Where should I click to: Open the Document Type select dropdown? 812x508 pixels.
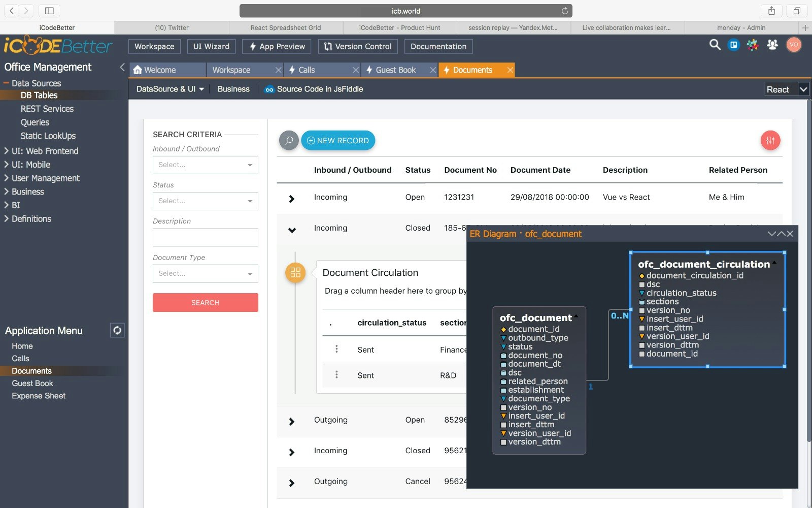point(206,273)
